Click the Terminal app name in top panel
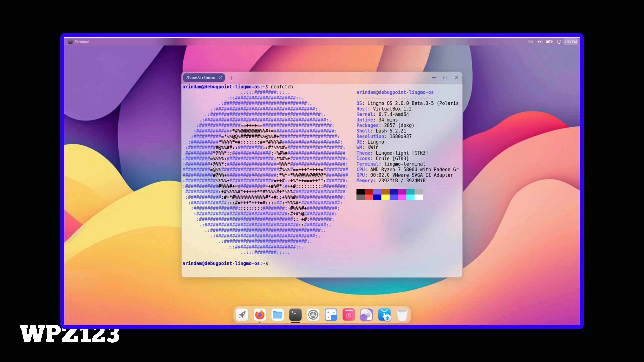Screen dimensions: 644x362 [82, 42]
